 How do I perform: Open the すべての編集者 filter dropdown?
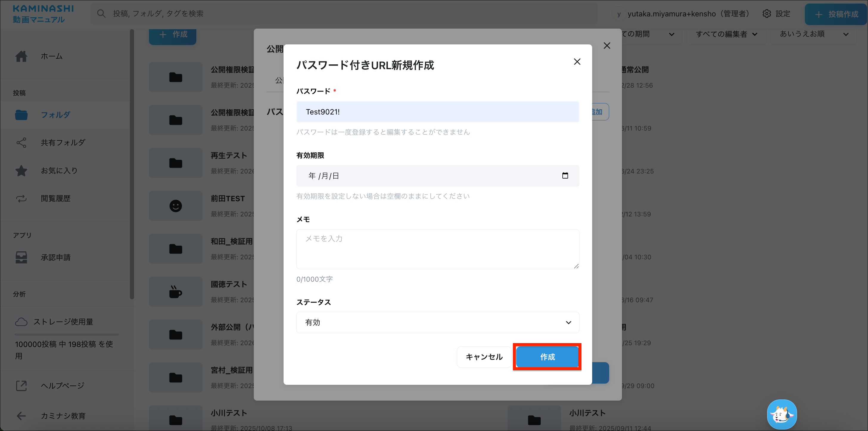[726, 34]
